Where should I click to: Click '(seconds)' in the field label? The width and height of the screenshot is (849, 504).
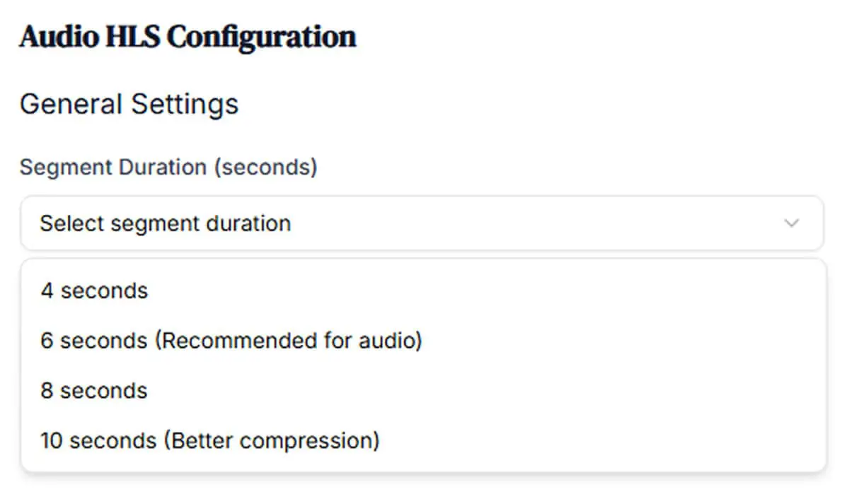266,168
